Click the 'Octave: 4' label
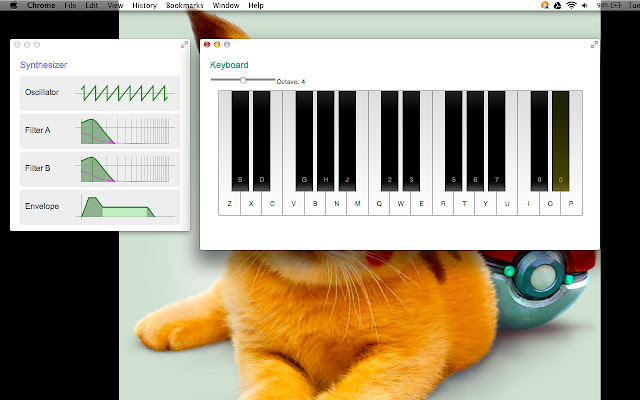 click(291, 82)
